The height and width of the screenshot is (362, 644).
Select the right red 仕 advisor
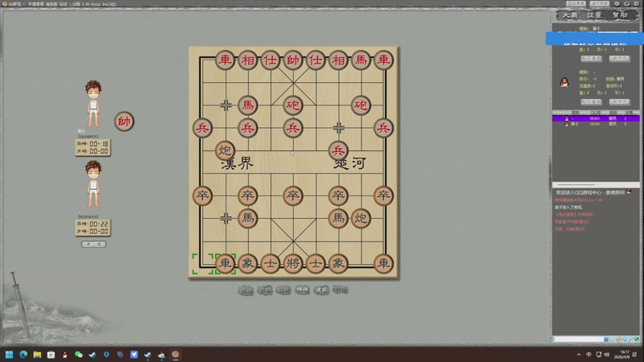click(x=316, y=60)
